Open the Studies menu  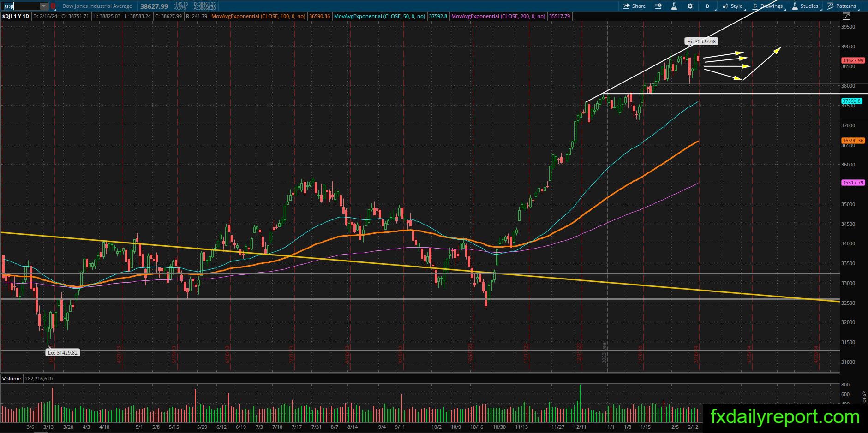[x=805, y=6]
